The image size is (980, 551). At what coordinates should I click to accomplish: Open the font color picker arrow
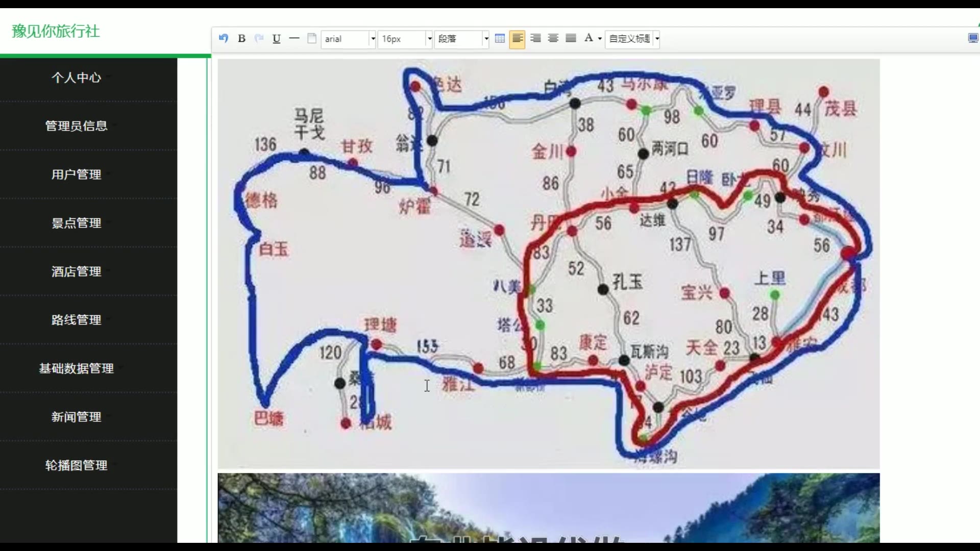click(x=600, y=39)
